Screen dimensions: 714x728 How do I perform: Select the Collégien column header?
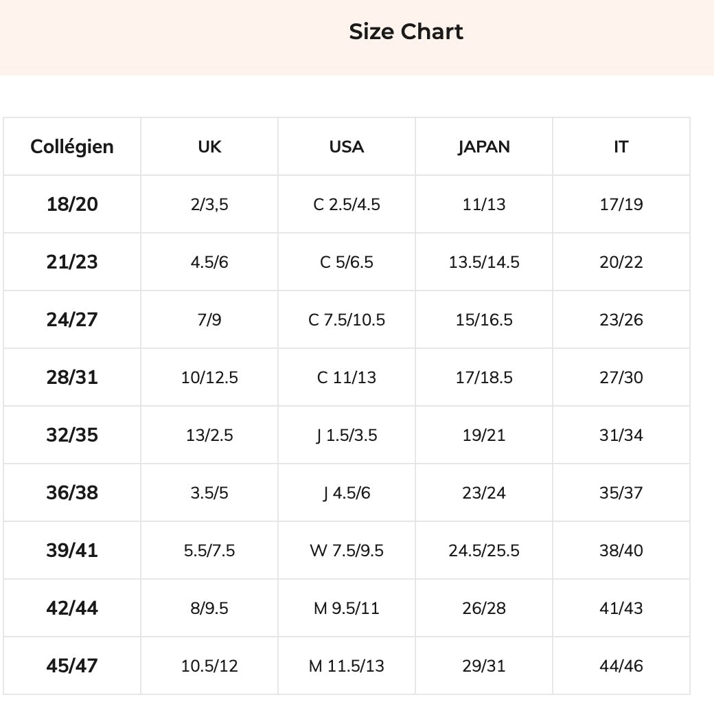pyautogui.click(x=72, y=146)
